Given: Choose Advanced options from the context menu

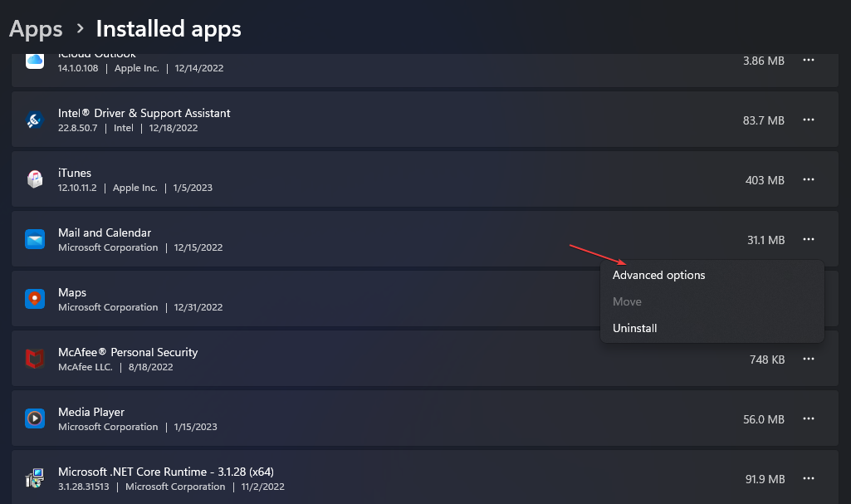Looking at the screenshot, I should (x=658, y=276).
